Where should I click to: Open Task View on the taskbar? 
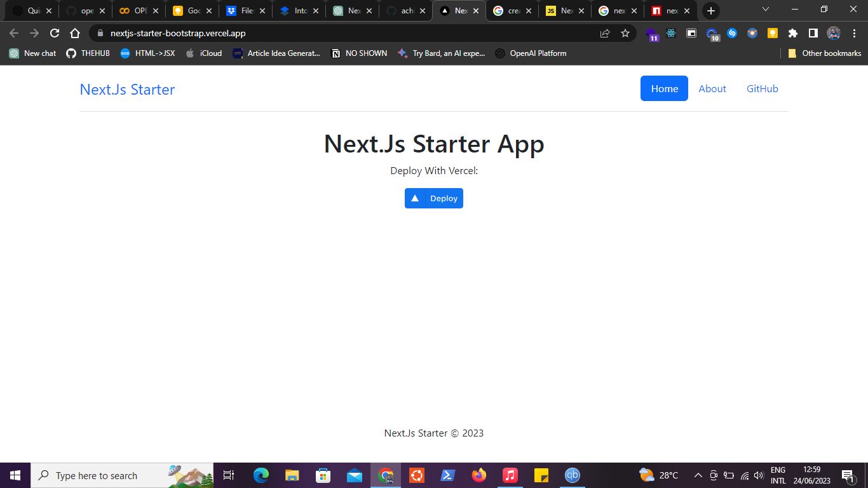(x=229, y=475)
